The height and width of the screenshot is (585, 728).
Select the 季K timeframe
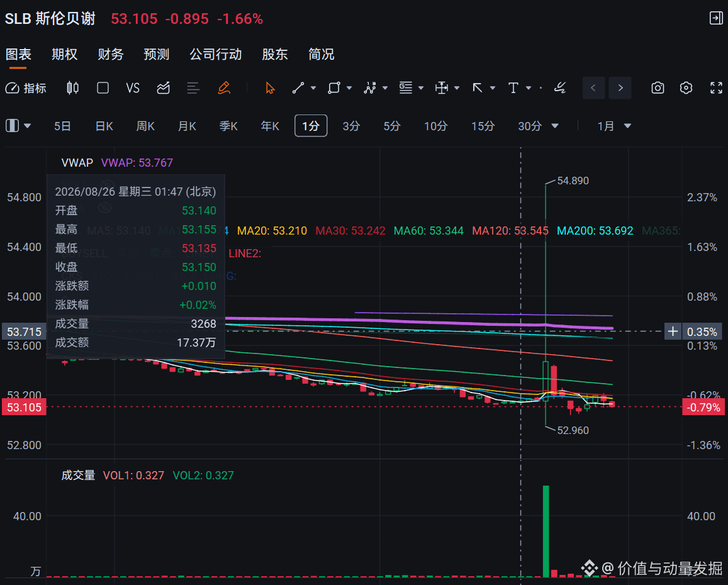coord(228,126)
